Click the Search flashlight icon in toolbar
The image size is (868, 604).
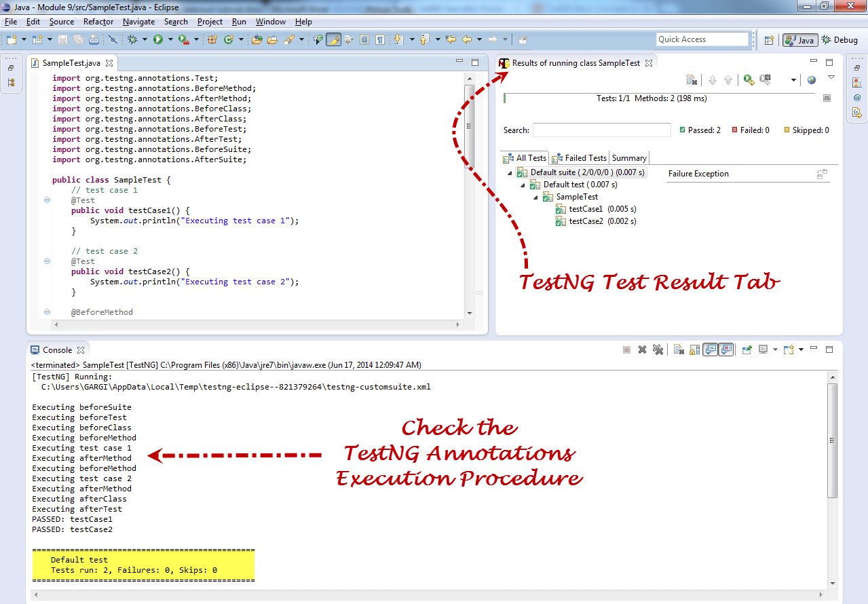click(x=288, y=39)
